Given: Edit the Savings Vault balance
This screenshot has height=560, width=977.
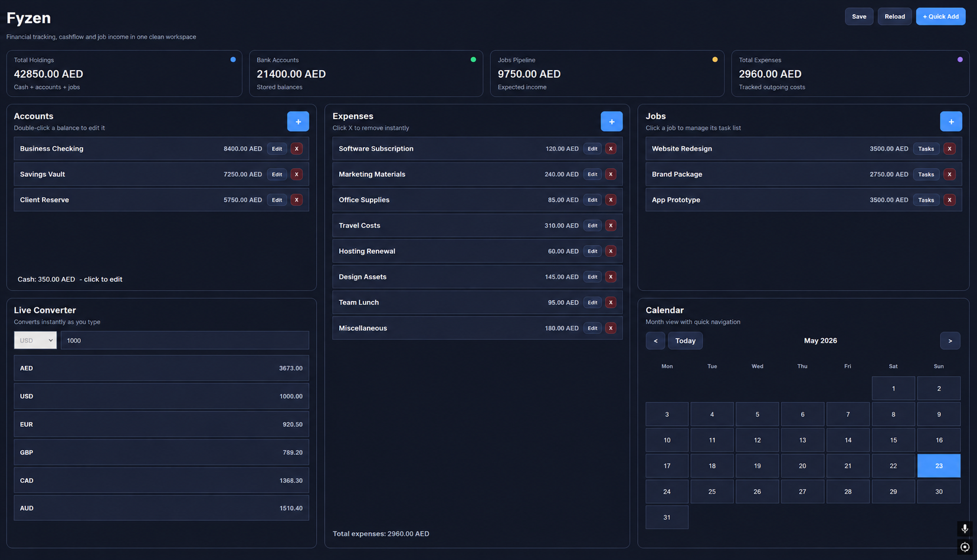Looking at the screenshot, I should (x=277, y=174).
